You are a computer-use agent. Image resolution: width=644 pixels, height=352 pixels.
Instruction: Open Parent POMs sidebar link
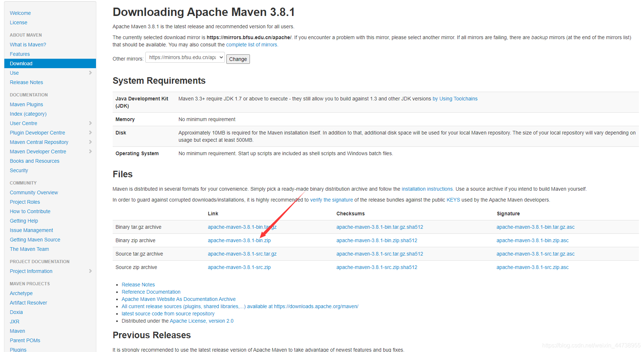point(25,340)
